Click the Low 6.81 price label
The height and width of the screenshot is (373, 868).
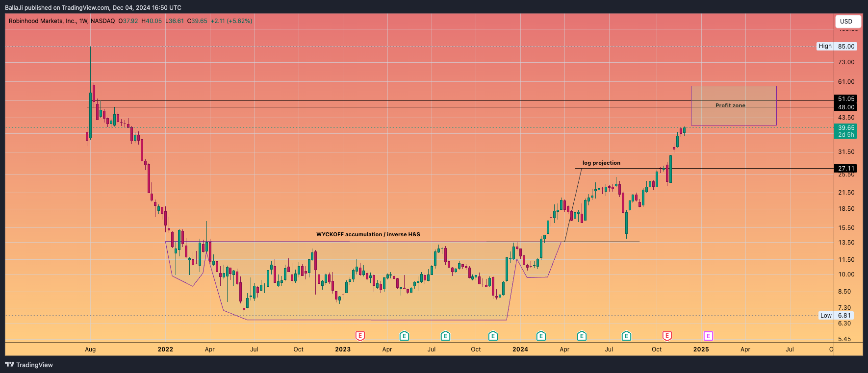[x=836, y=316]
